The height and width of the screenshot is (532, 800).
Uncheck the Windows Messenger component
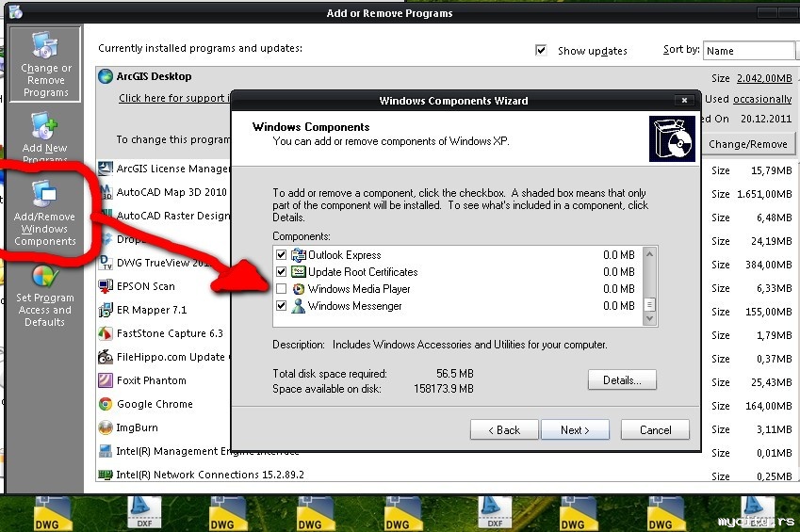(281, 305)
